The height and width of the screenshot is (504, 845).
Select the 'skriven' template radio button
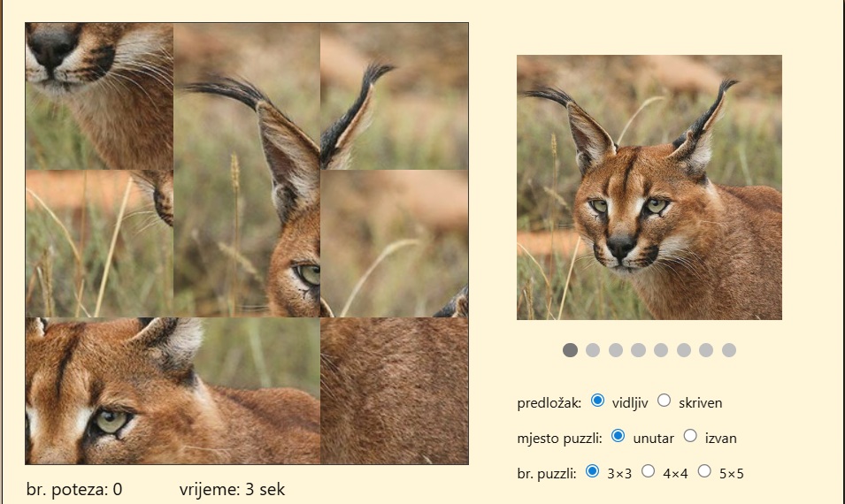pos(664,401)
